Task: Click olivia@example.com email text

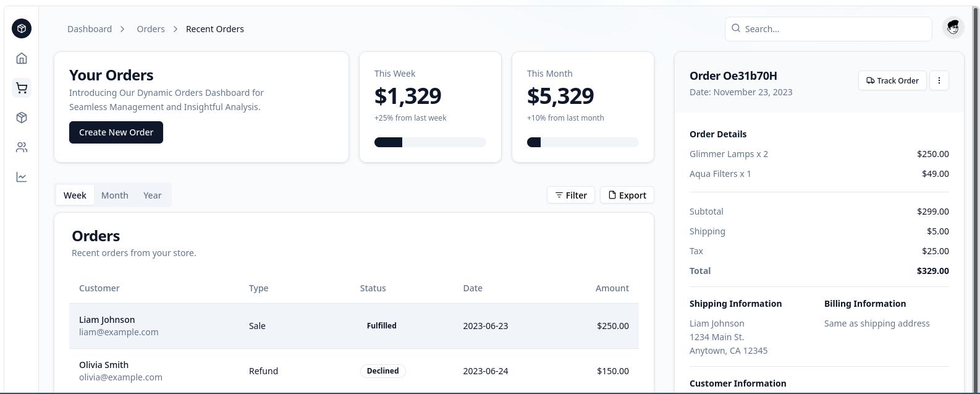Action: click(120, 377)
